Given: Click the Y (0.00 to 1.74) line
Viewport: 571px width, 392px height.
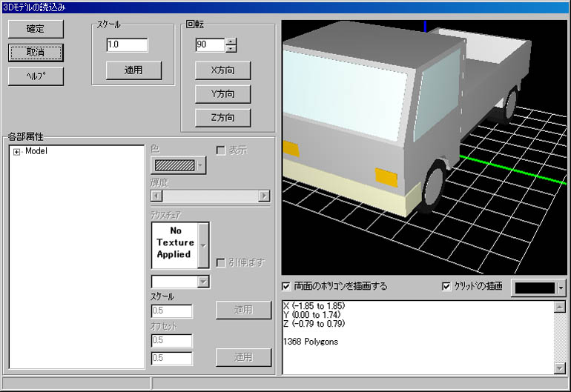Looking at the screenshot, I should [311, 315].
